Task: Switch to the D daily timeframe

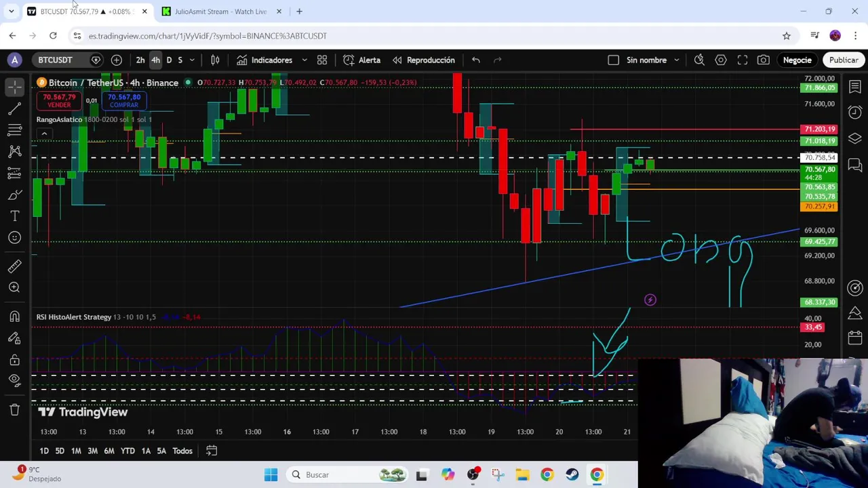Action: (169, 60)
